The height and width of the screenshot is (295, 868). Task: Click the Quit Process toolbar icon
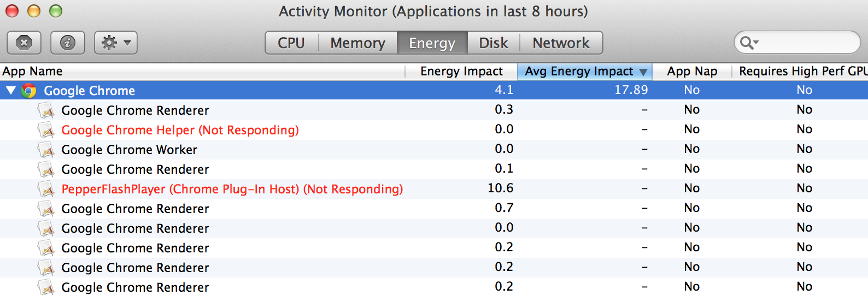(x=24, y=43)
